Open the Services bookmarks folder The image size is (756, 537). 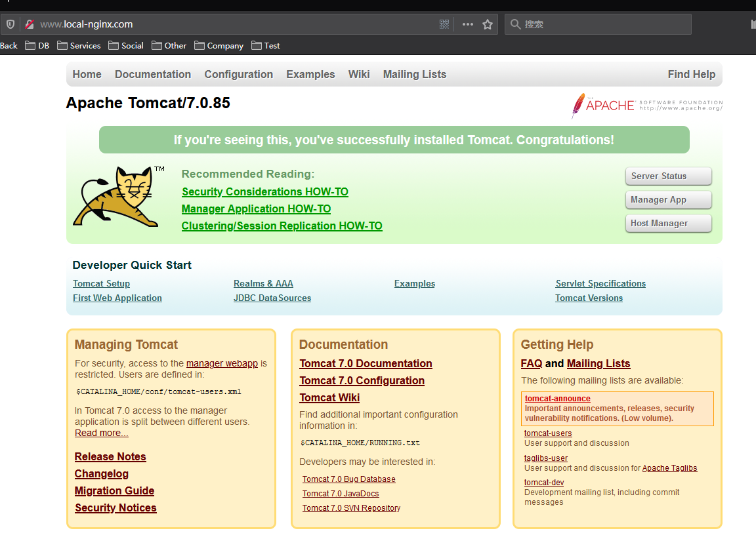point(79,46)
